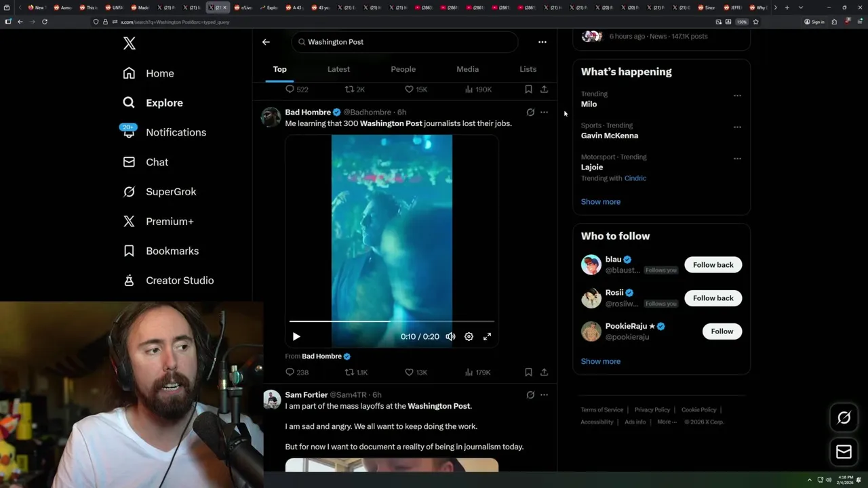Screen dimensions: 868x488
Task: Play the Bad Hombre video
Action: pos(296,337)
